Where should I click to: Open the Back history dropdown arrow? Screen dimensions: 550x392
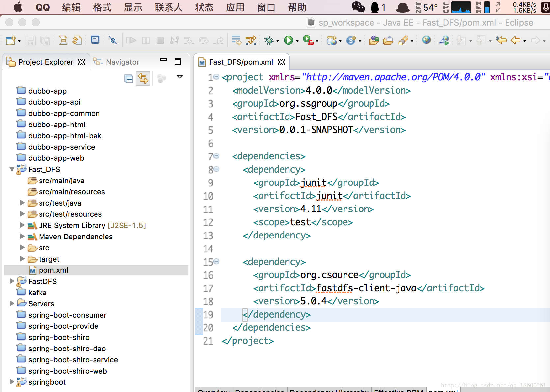[x=525, y=41]
